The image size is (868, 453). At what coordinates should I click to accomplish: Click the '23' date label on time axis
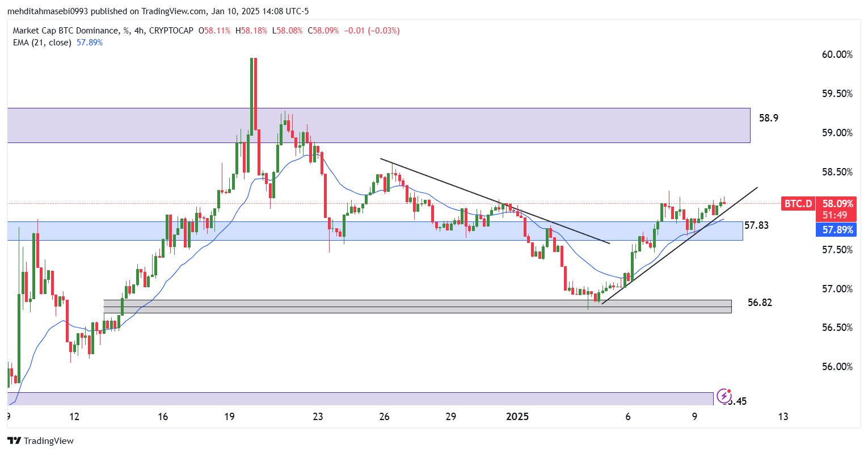318,417
